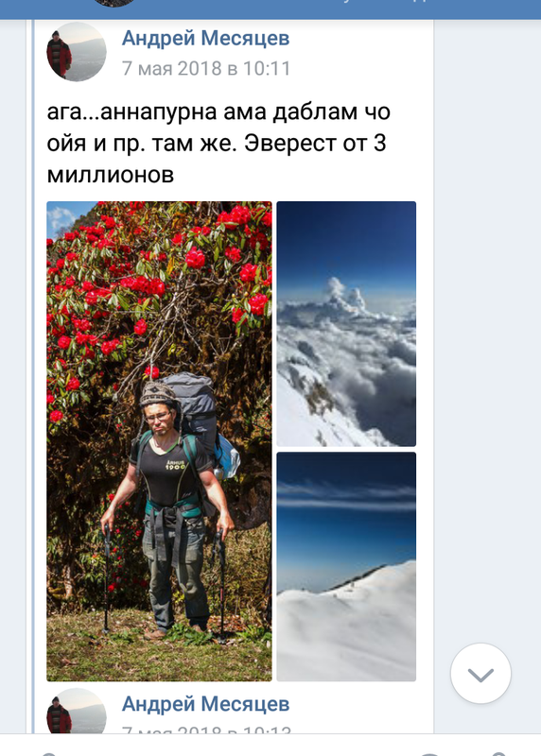Tap partially visible bottom-left bar icon

tap(48, 753)
